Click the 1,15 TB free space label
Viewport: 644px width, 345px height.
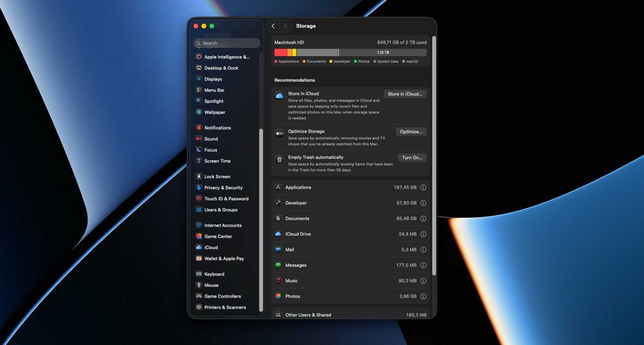tap(383, 53)
